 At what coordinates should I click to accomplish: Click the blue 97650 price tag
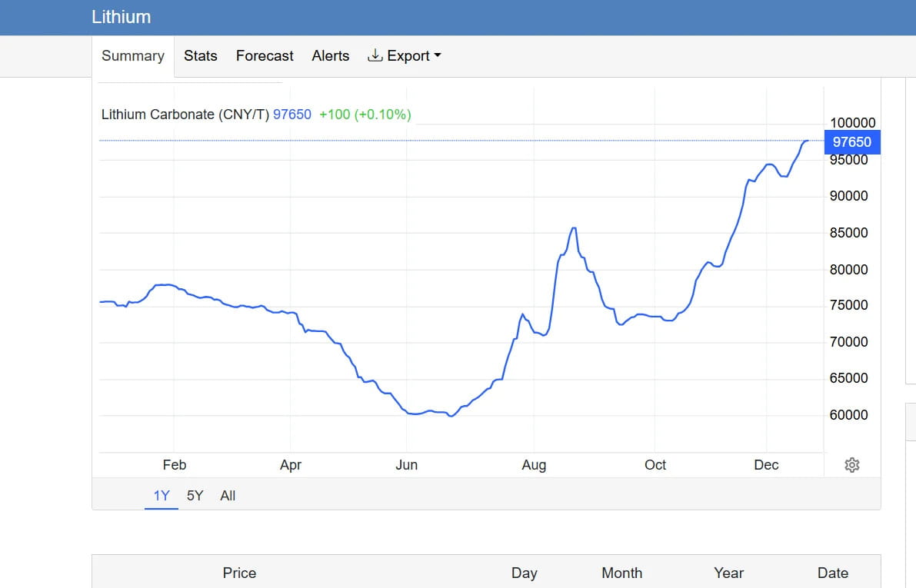click(x=851, y=142)
